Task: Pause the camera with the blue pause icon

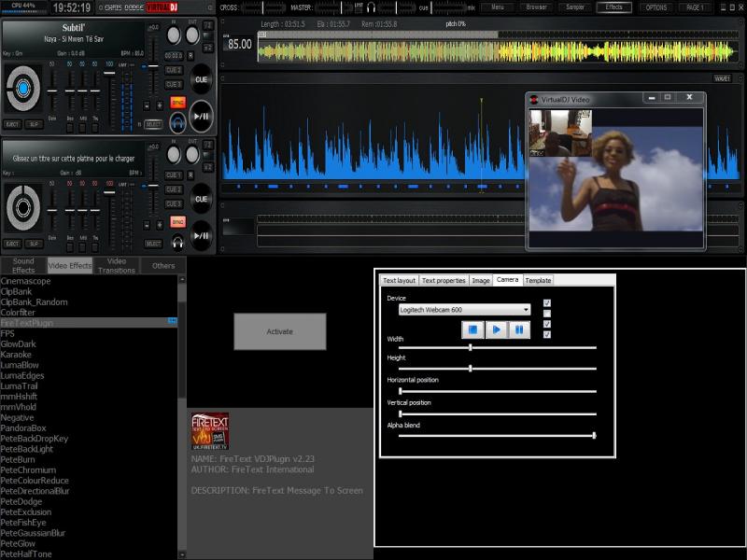Action: pyautogui.click(x=519, y=329)
